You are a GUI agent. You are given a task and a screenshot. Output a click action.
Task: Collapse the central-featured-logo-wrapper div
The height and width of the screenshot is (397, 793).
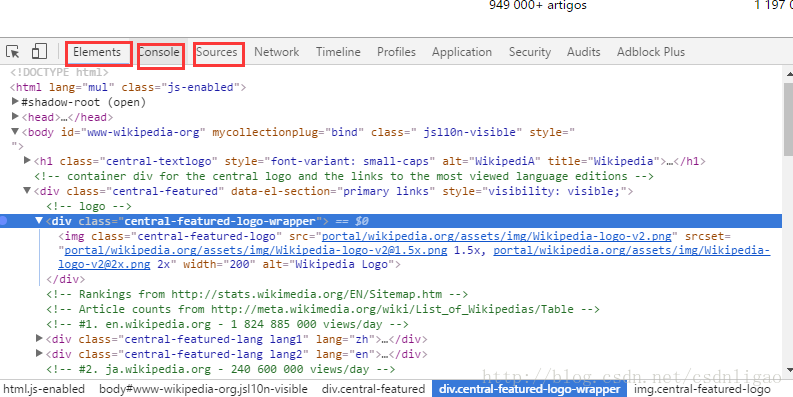coord(39,220)
